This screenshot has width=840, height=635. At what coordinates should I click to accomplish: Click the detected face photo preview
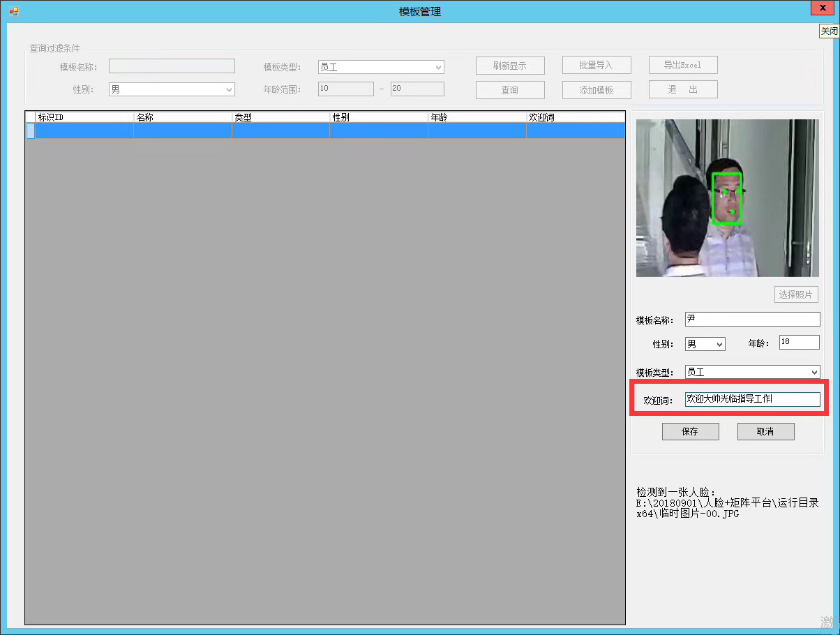(727, 198)
